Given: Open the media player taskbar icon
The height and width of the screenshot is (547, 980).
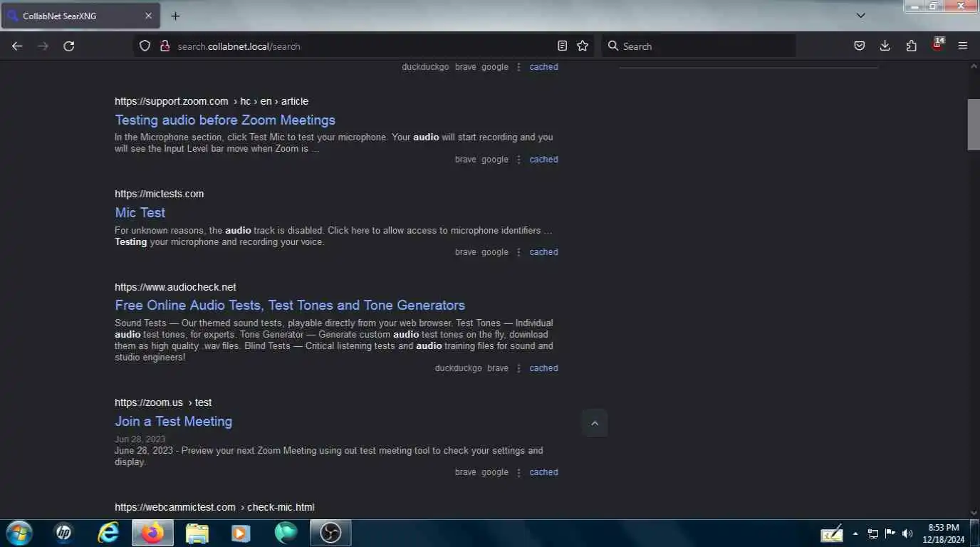Looking at the screenshot, I should pyautogui.click(x=241, y=533).
